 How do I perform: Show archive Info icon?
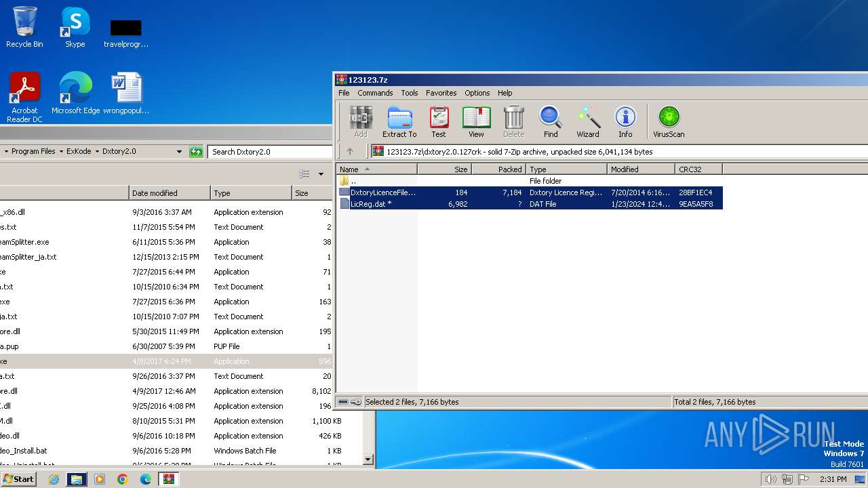point(625,122)
